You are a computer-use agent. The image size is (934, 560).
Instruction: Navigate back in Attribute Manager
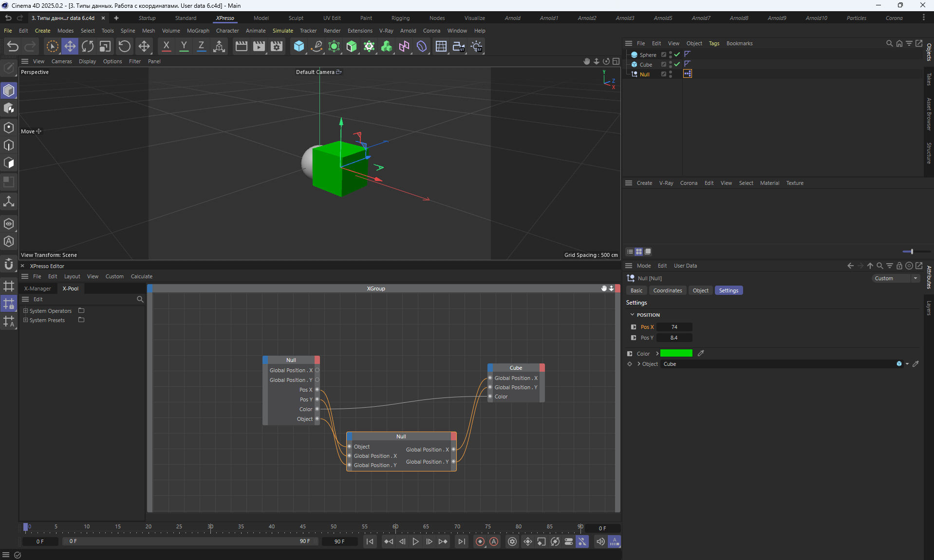[850, 266]
